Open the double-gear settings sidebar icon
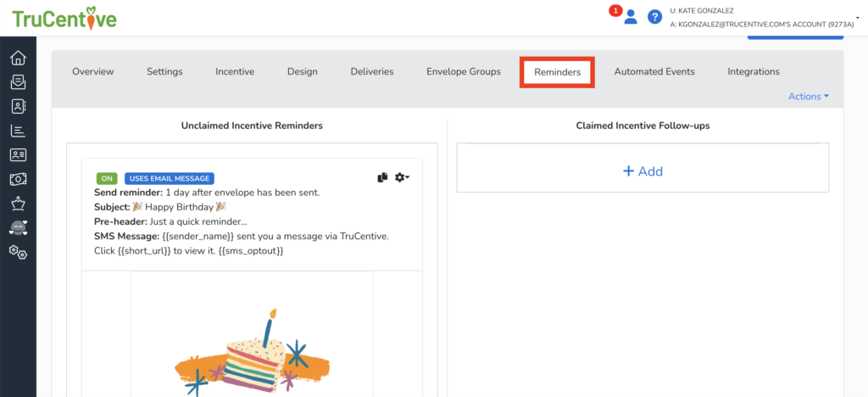The image size is (868, 397). tap(18, 252)
